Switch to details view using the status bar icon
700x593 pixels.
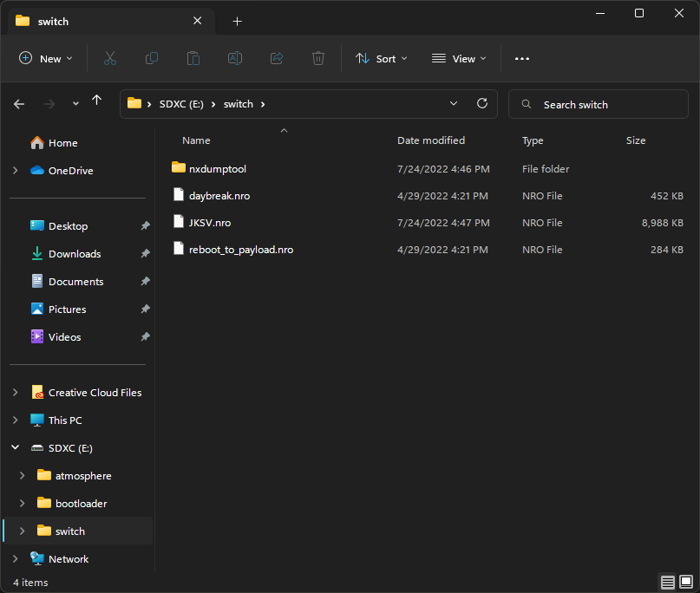[x=668, y=583]
